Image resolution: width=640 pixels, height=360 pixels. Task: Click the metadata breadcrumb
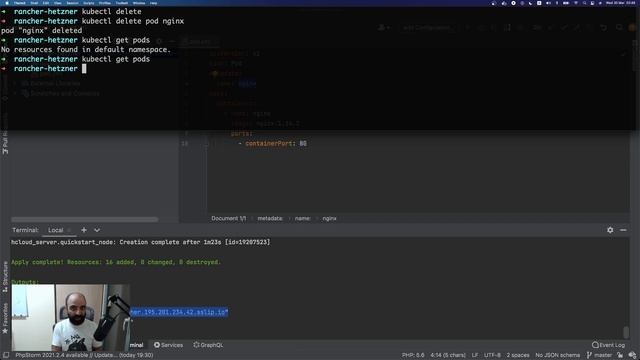270,218
